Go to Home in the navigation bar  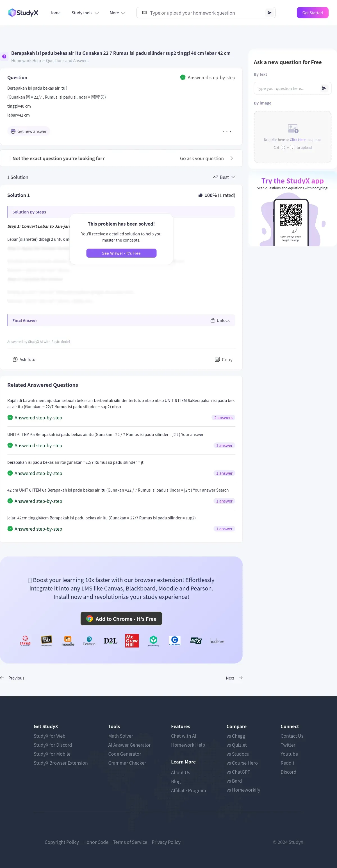(x=55, y=13)
